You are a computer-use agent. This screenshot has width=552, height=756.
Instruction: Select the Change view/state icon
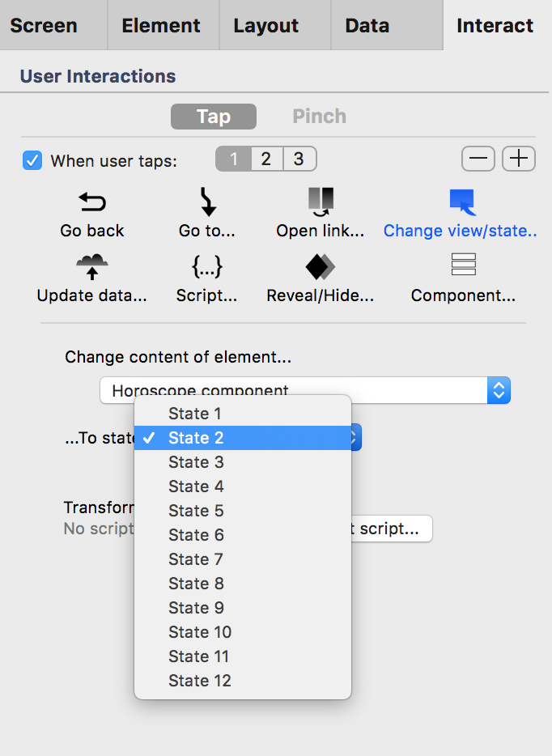point(462,202)
